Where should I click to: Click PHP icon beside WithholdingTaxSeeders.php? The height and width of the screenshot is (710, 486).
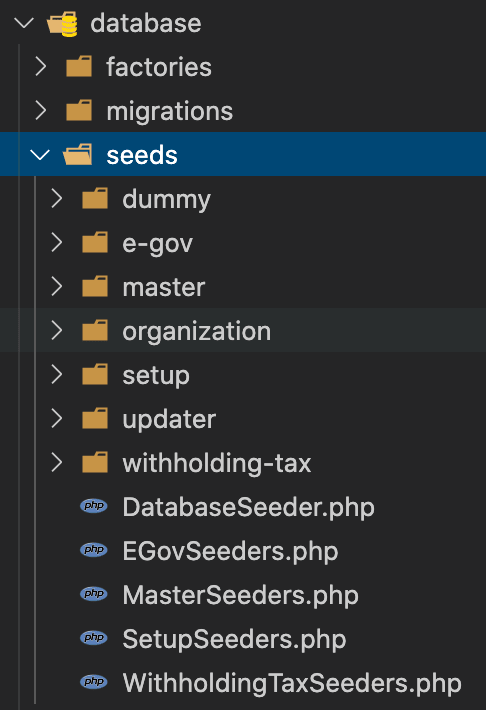point(94,681)
